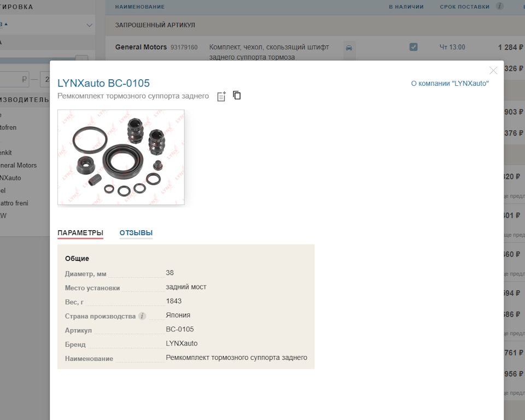The image size is (525, 420).
Task: Select the article value BC-0105 in parameters
Action: (180, 329)
